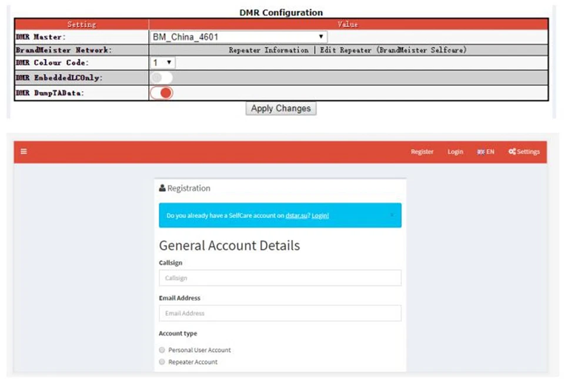Viewport: 588px width, 387px height.
Task: Click the UK flag language icon
Action: [481, 152]
